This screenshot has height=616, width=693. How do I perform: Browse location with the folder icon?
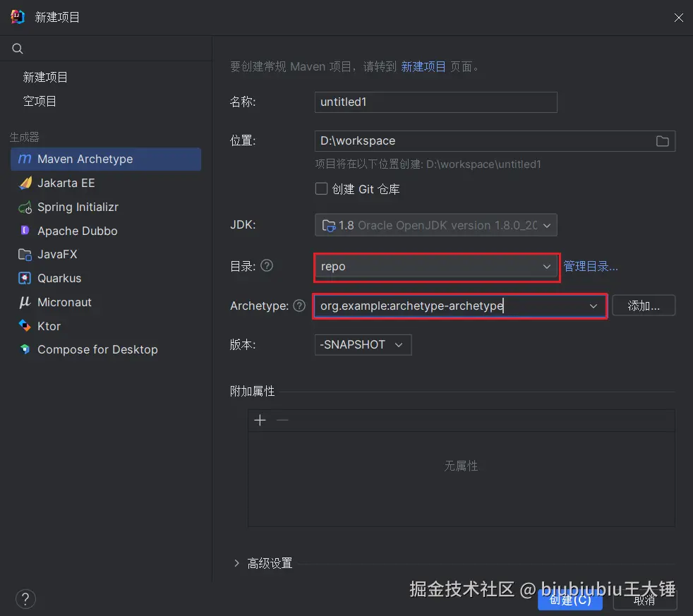662,141
